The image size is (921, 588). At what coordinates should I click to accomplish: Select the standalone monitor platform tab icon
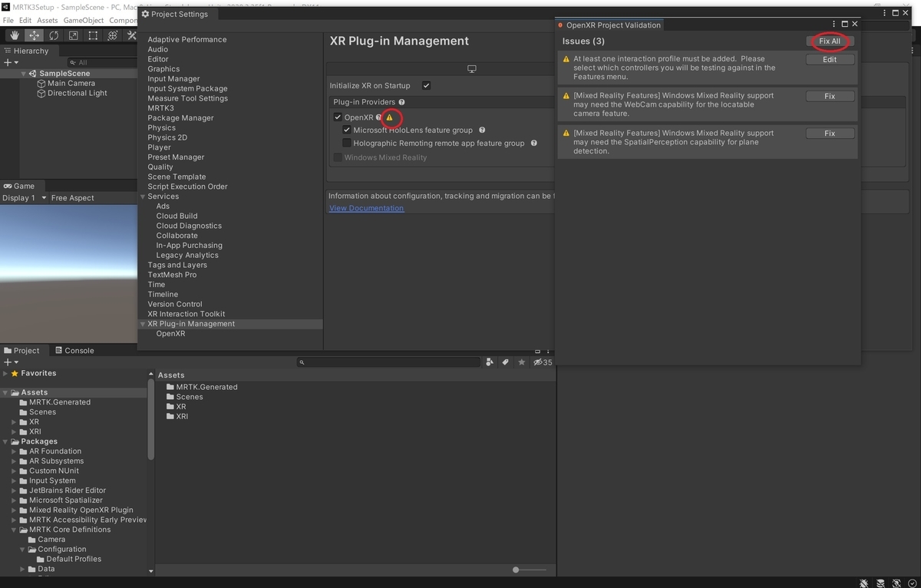pyautogui.click(x=472, y=69)
